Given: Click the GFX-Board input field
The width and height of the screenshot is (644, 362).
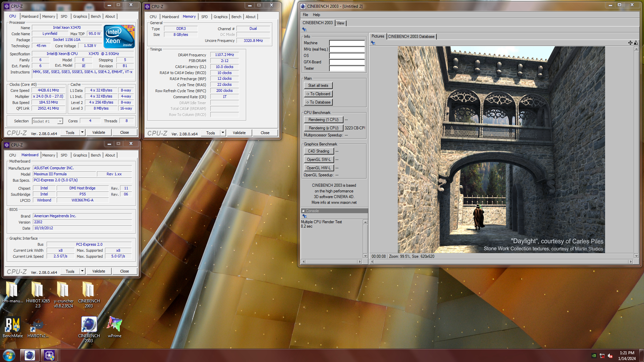Looking at the screenshot, I should 347,62.
